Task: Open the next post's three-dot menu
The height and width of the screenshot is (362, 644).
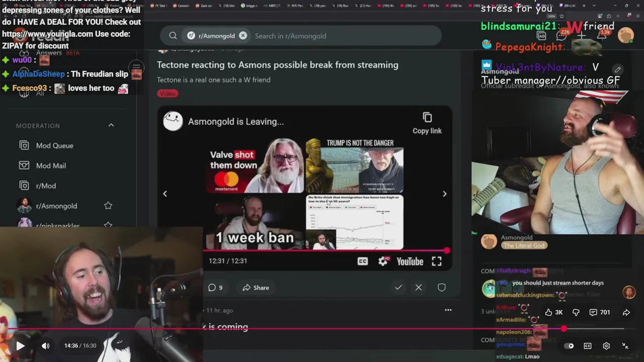Action: pyautogui.click(x=448, y=310)
